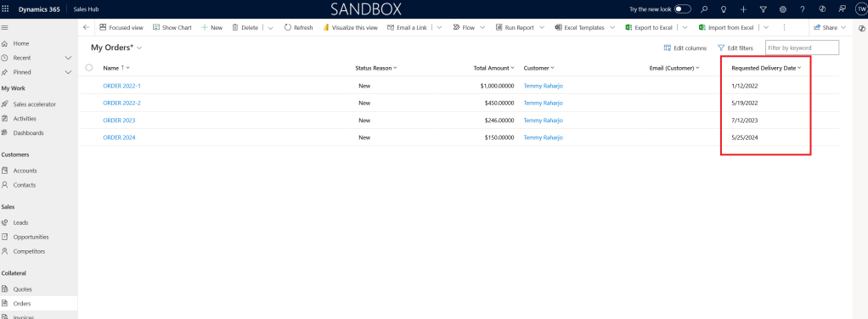Screen dimensions: 868x319
Task: Expand the Recent section chevron in the sidebar
Action: [x=68, y=58]
